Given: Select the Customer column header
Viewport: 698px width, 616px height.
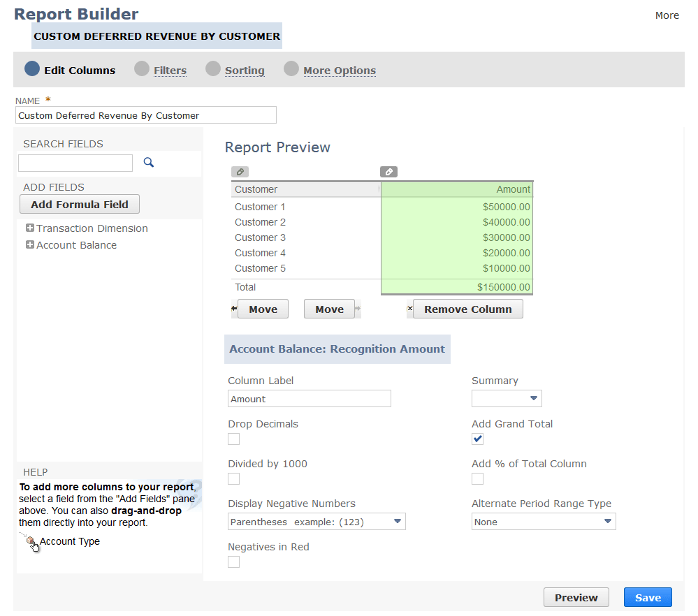Looking at the screenshot, I should [305, 189].
